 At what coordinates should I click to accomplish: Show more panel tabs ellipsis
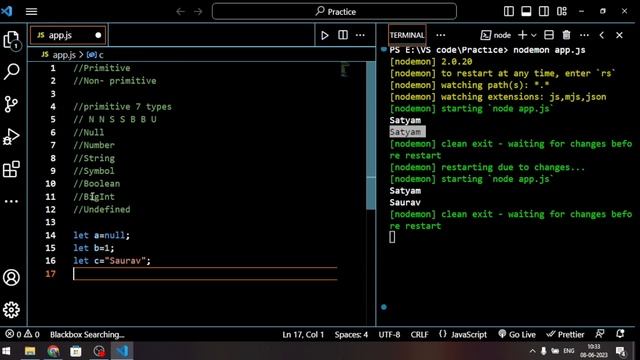tap(440, 35)
